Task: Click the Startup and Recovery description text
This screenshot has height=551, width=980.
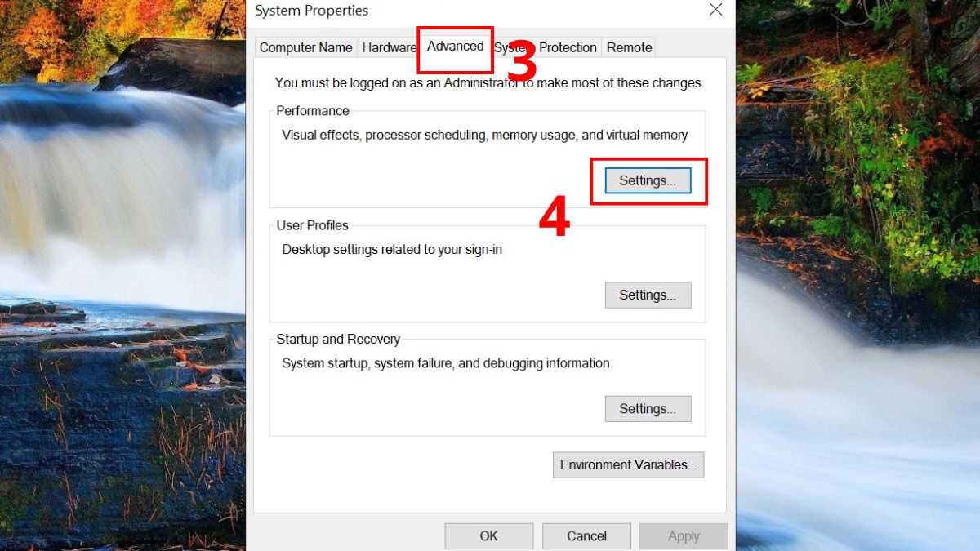Action: [446, 362]
